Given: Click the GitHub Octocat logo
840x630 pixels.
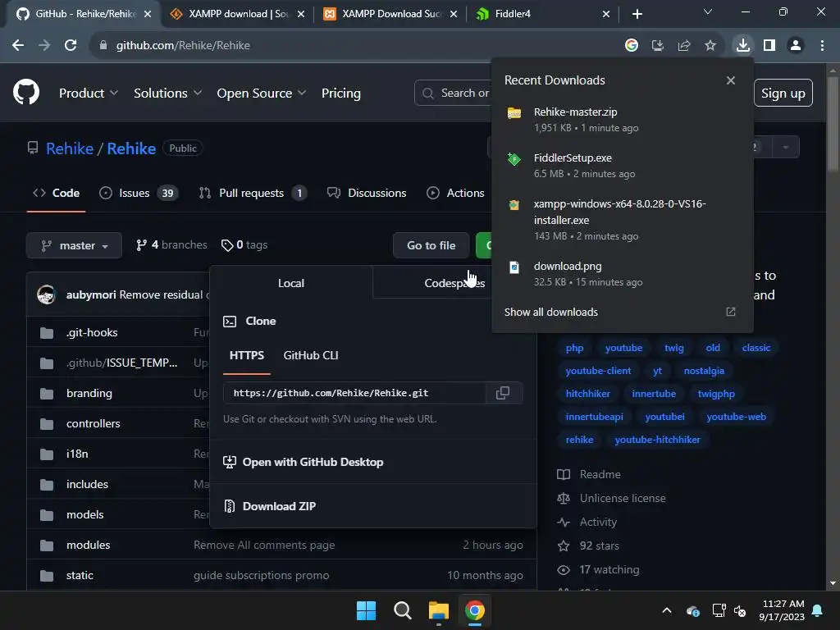Looking at the screenshot, I should (x=25, y=92).
